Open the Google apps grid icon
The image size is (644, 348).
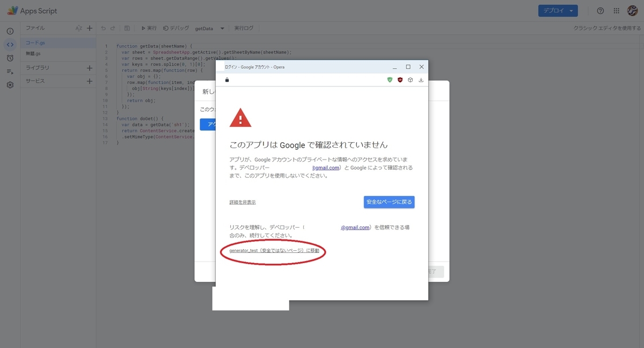click(x=616, y=11)
